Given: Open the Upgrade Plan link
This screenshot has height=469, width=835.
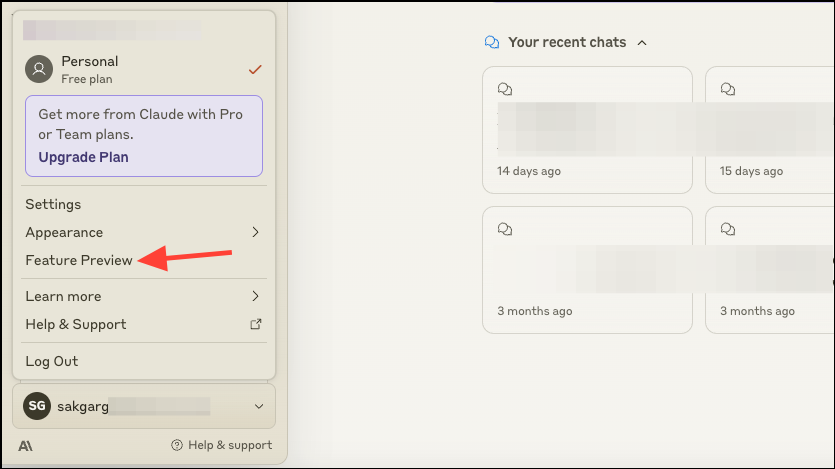Looking at the screenshot, I should (x=83, y=157).
